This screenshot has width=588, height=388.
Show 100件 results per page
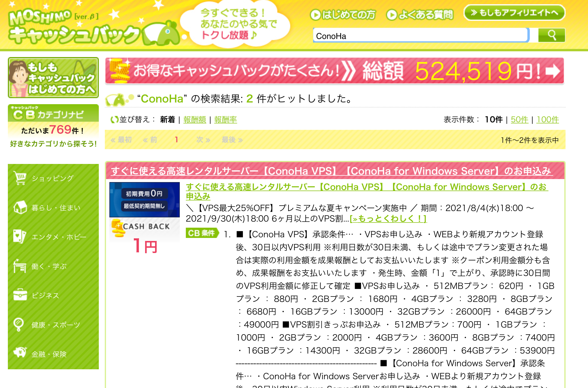(x=548, y=120)
